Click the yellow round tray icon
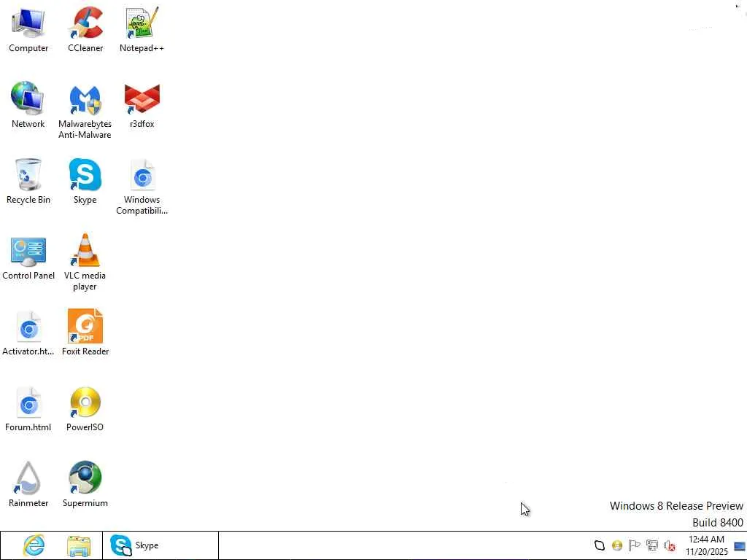747x560 pixels. (x=617, y=545)
